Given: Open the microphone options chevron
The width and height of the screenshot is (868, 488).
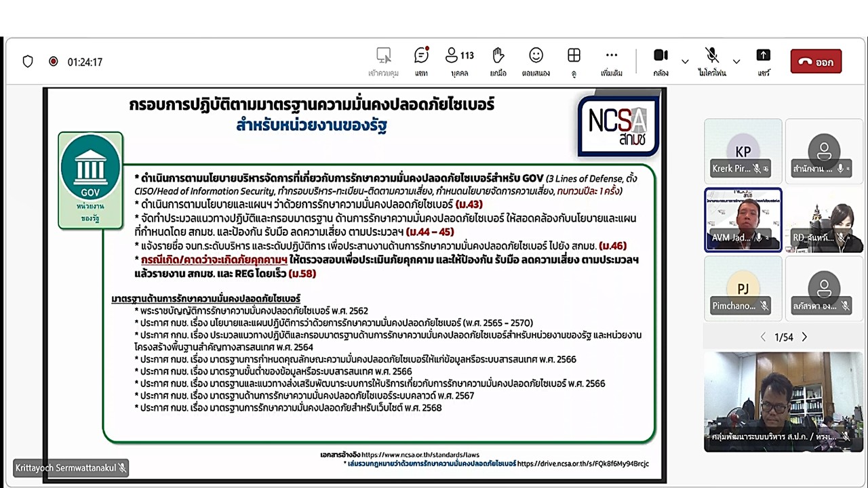Looking at the screenshot, I should point(736,60).
